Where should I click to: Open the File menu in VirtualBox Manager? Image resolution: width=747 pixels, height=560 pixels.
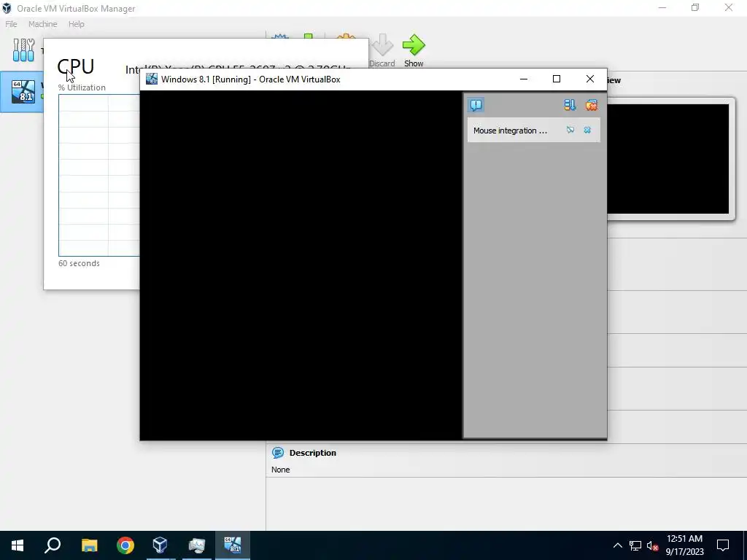click(11, 24)
